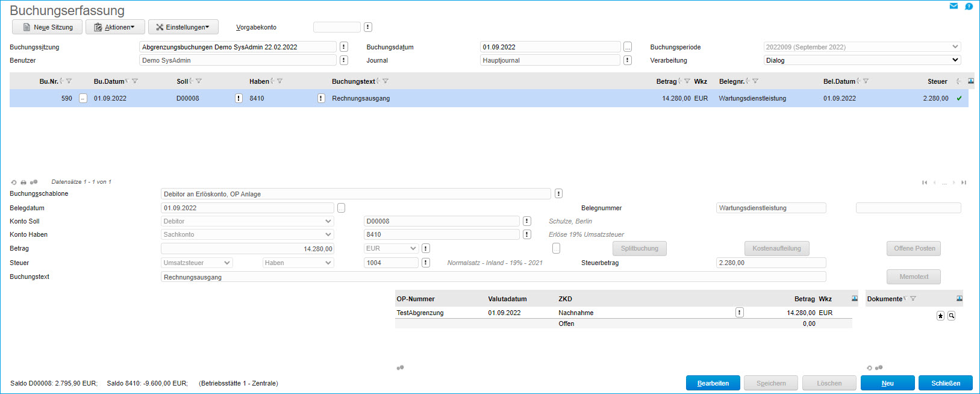
Task: Open lookup beside the Buchungsschablone field
Action: (x=559, y=193)
